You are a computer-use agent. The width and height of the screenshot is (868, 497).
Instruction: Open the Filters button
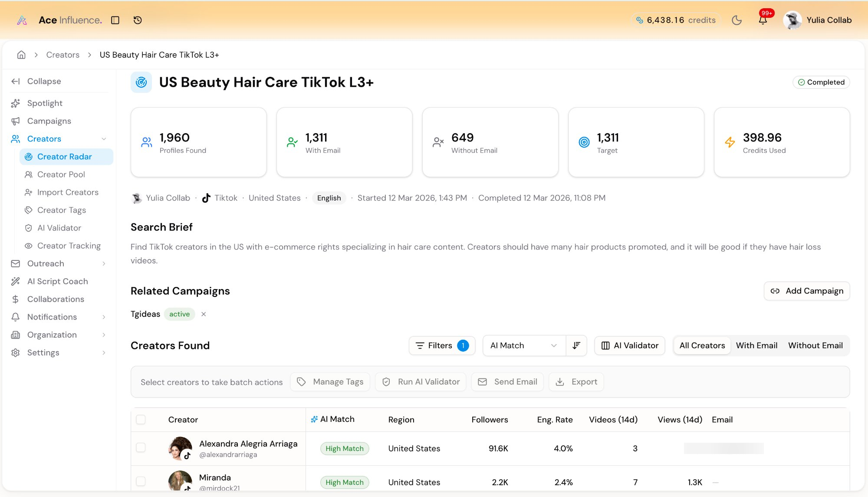[x=441, y=346]
